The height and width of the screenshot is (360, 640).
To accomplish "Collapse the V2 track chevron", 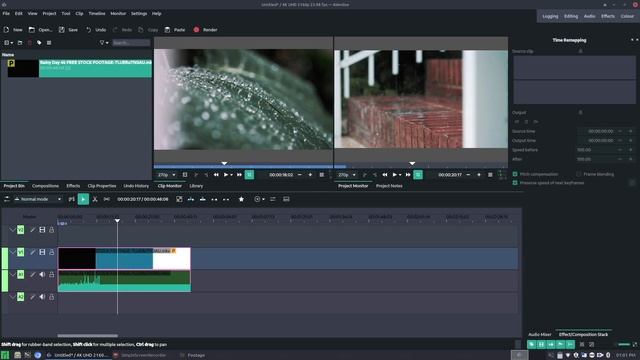I will [x=12, y=230].
